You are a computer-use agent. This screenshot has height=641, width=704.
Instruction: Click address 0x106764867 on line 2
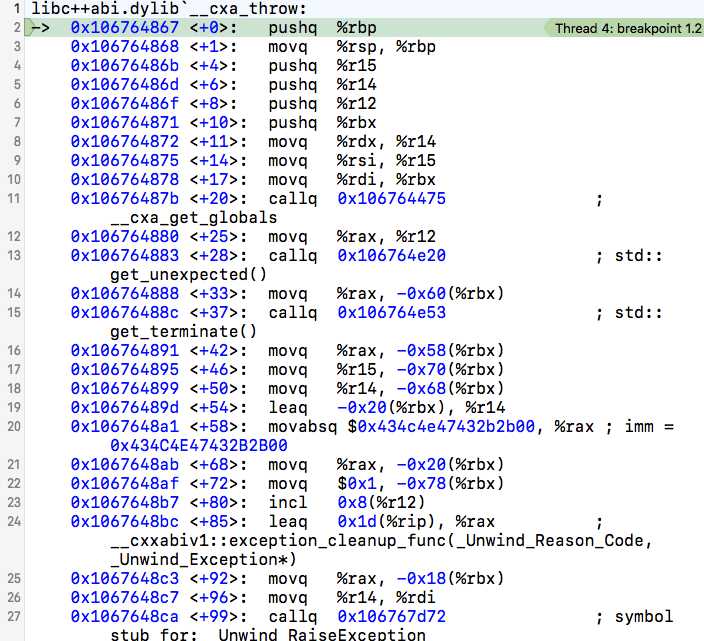point(125,28)
